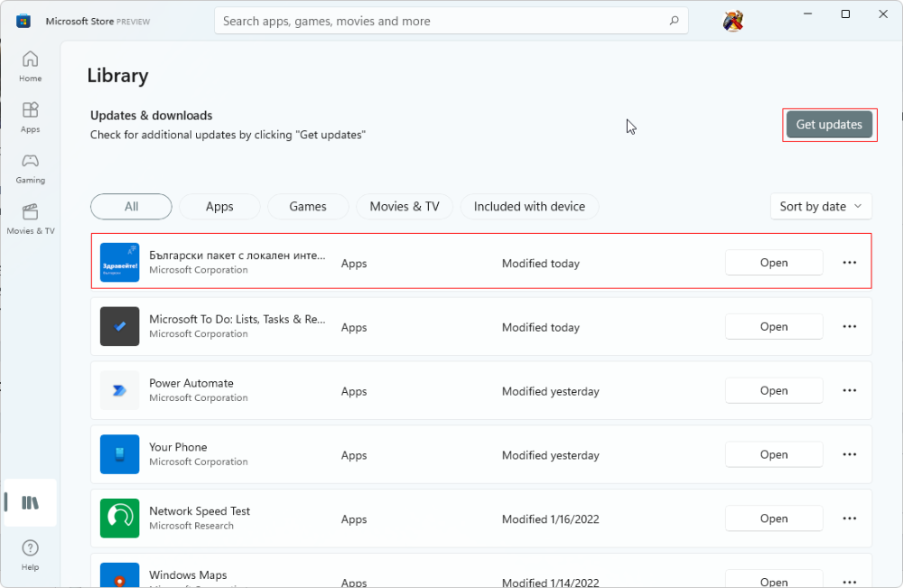This screenshot has width=903, height=588.
Task: Open the user profile avatar
Action: pyautogui.click(x=733, y=22)
